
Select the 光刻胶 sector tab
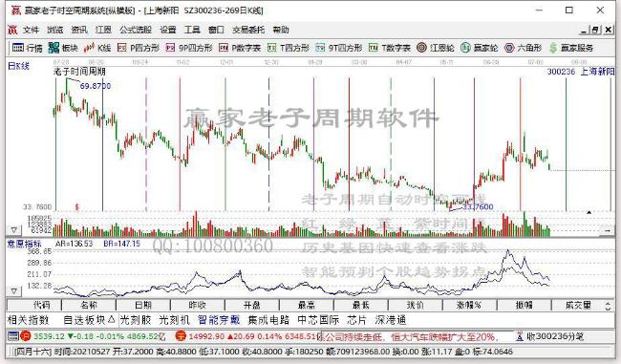[136, 320]
